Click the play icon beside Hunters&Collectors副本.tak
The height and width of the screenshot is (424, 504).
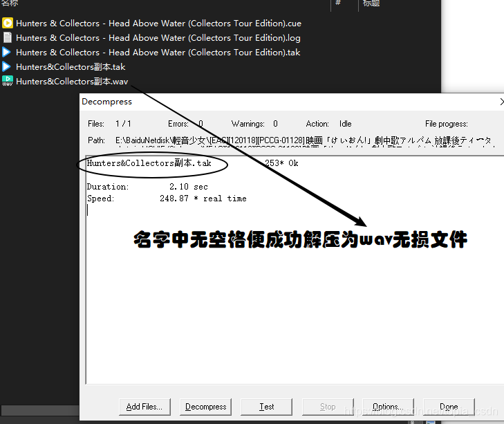click(x=6, y=66)
